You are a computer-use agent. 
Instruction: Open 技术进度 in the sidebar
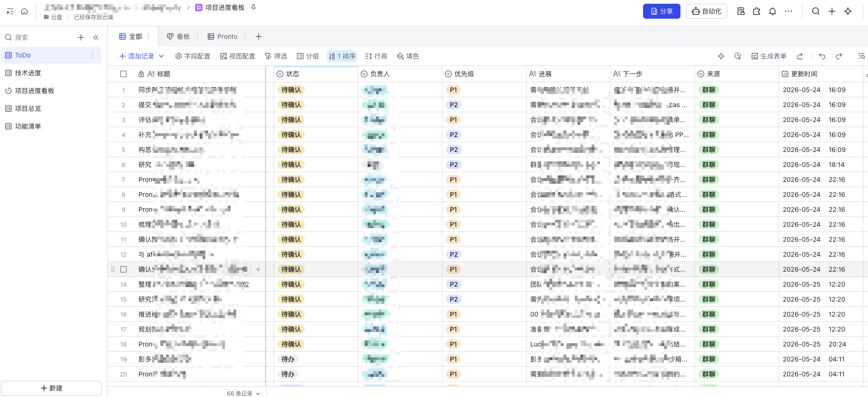(51, 73)
